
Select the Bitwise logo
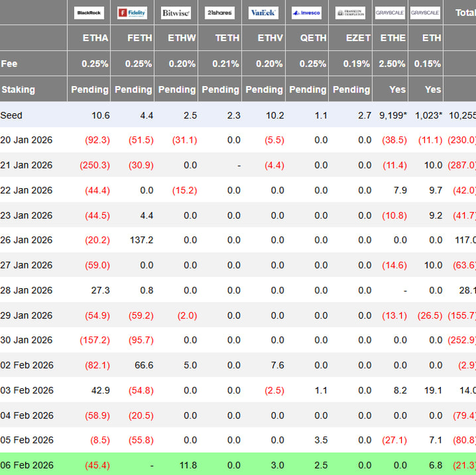click(176, 13)
